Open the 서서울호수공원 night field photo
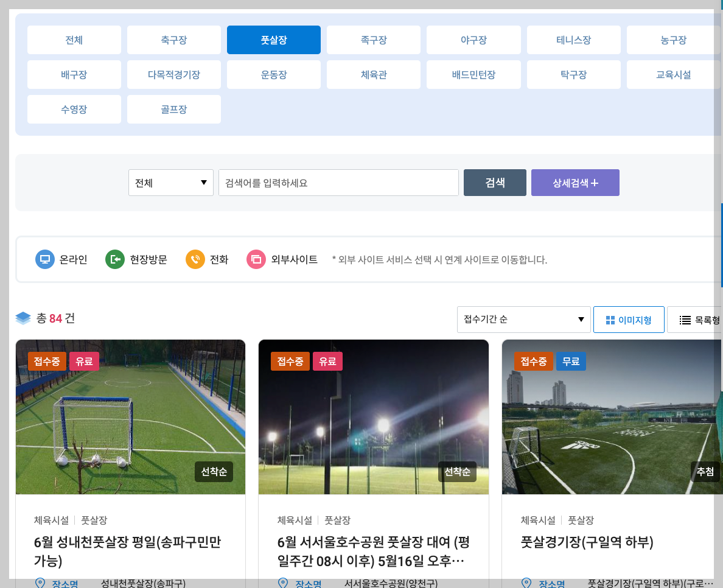 tap(374, 417)
